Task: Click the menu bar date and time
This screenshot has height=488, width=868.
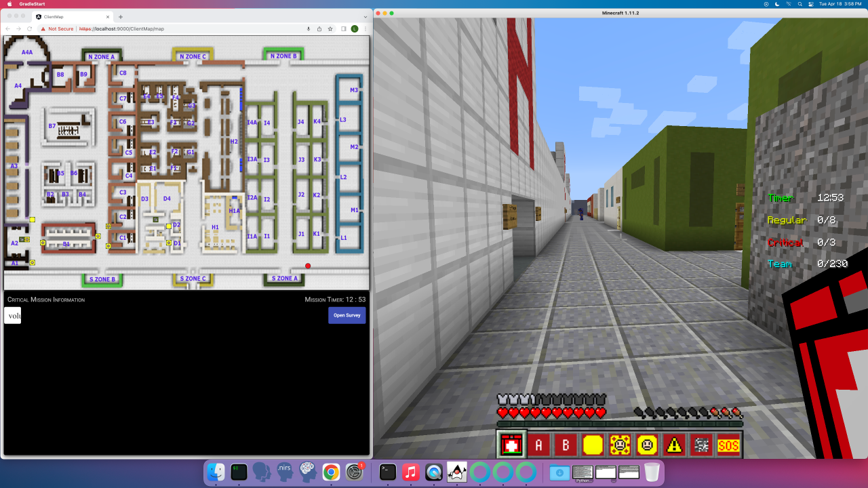Action: pyautogui.click(x=840, y=3)
